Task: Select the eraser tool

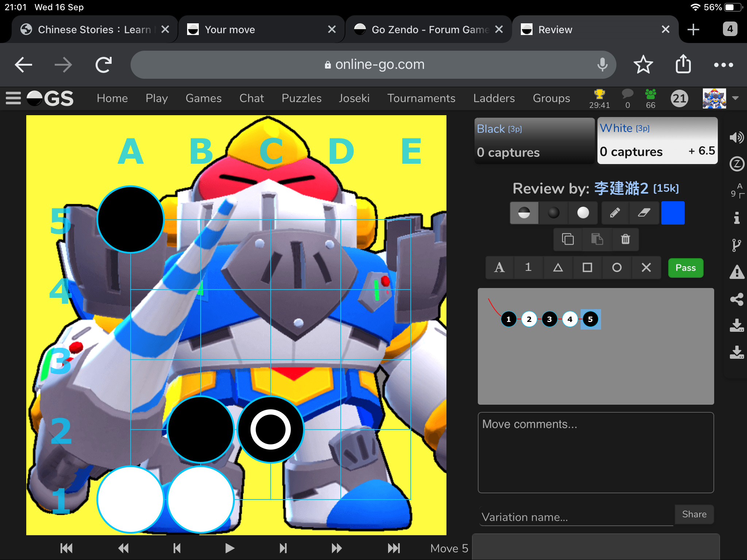Action: [x=644, y=213]
